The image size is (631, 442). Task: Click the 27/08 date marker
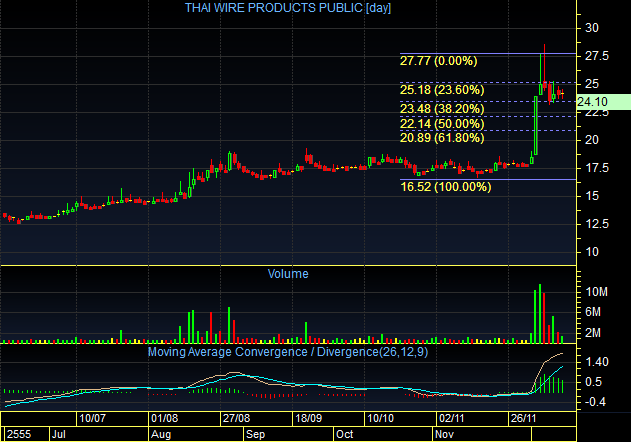coord(236,418)
